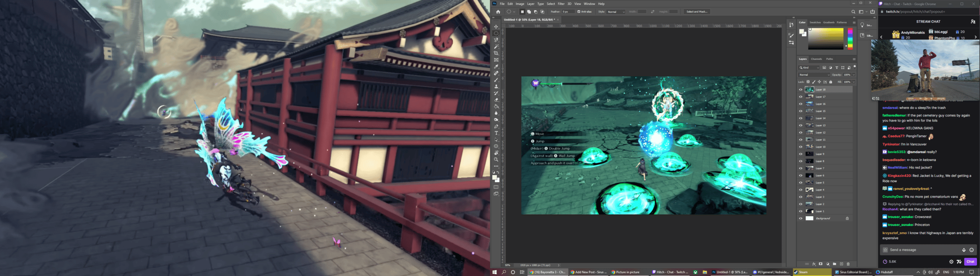The height and width of the screenshot is (276, 980).
Task: Select the Zoom tool in toolbar
Action: pos(496,159)
